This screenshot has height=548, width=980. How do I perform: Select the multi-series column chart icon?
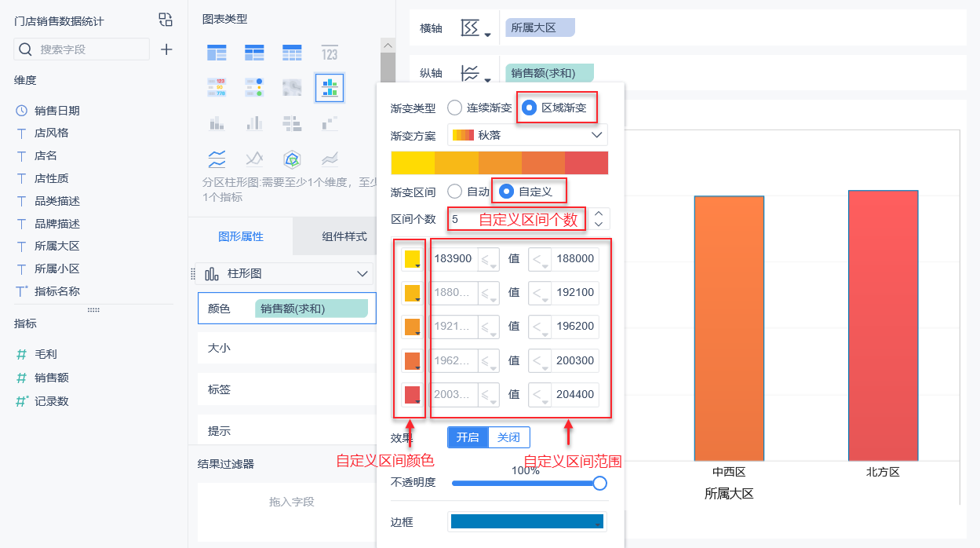(254, 123)
